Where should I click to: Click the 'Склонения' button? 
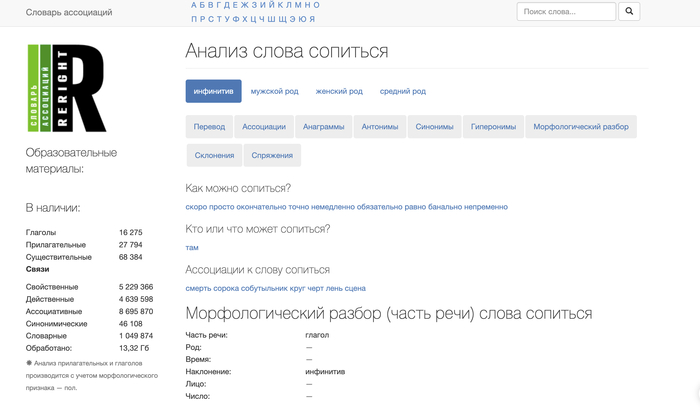214,155
